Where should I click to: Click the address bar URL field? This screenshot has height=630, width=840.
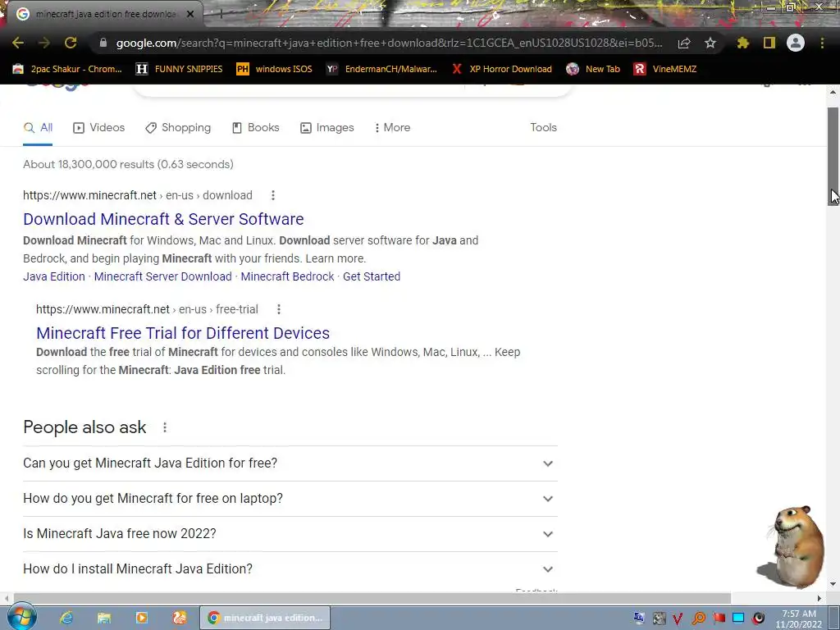pos(389,43)
